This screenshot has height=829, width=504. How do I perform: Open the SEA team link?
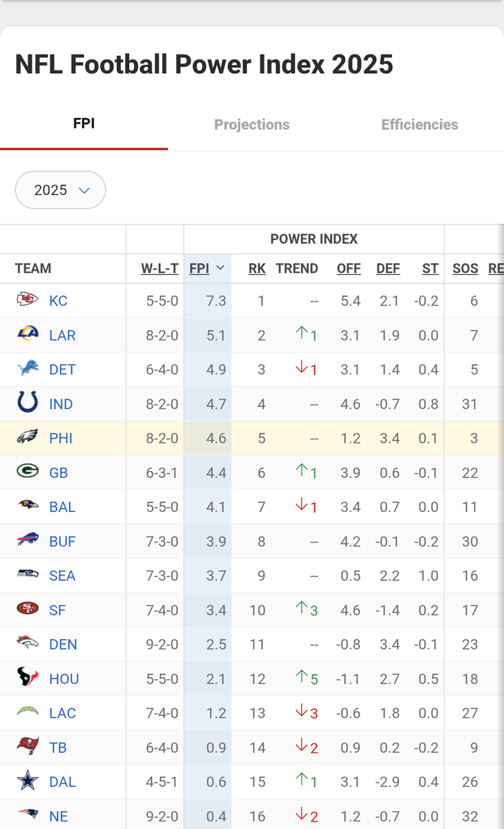pyautogui.click(x=62, y=576)
